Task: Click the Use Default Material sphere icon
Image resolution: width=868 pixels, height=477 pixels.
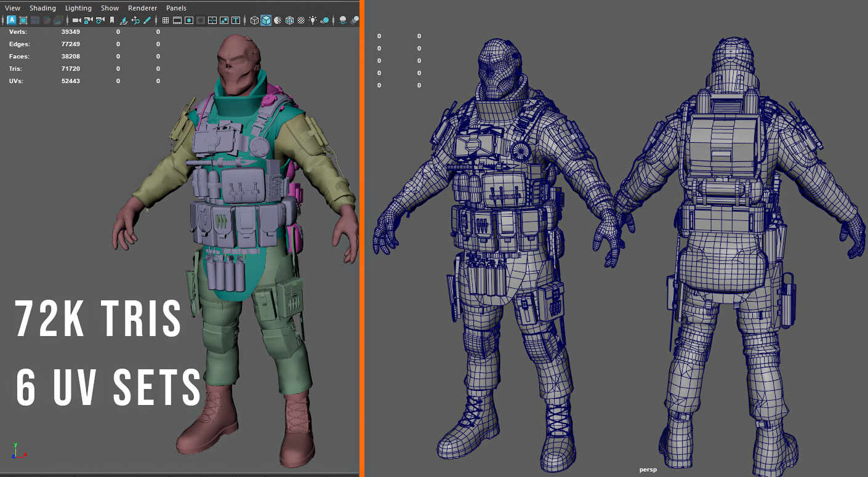Action: (278, 20)
